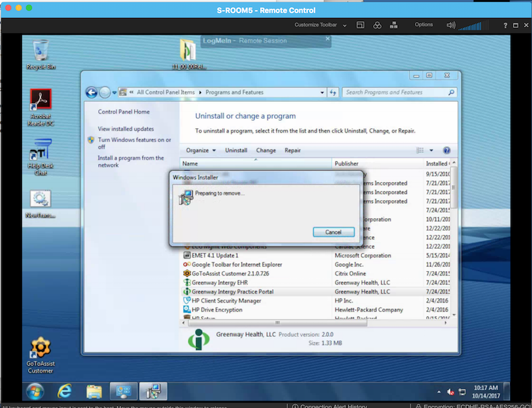Open Recycle Bin on remote desktop
The width and height of the screenshot is (532, 408).
pyautogui.click(x=41, y=54)
